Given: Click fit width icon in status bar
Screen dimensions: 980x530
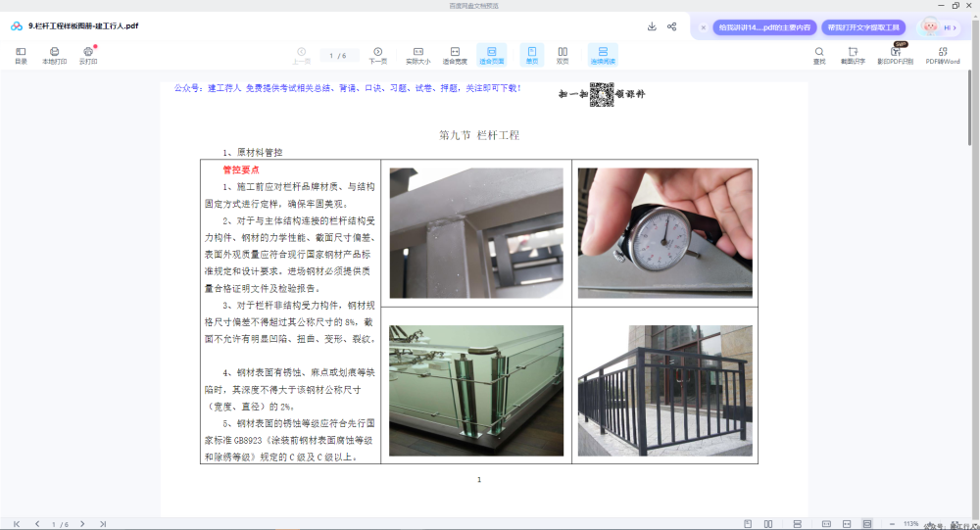Looking at the screenshot, I should [x=847, y=524].
